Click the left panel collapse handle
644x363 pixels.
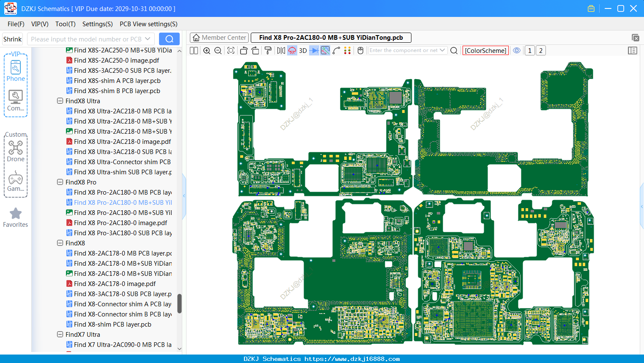click(x=184, y=196)
